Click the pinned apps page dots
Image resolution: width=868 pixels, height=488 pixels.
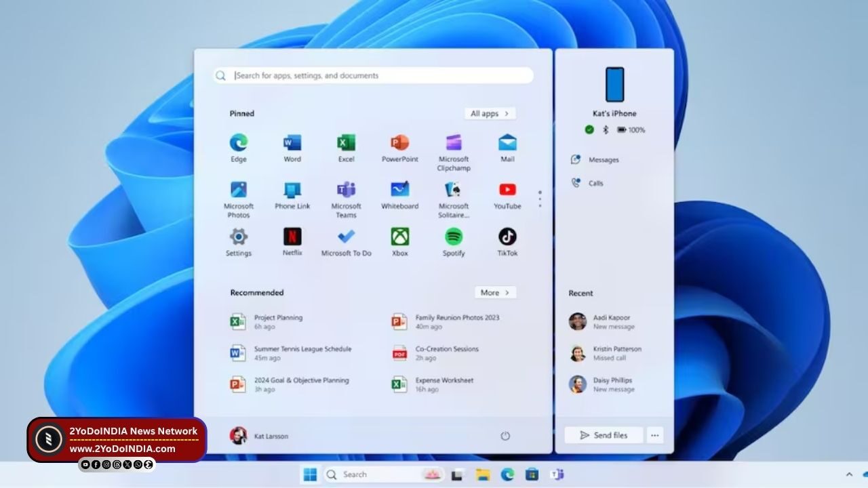pyautogui.click(x=540, y=199)
